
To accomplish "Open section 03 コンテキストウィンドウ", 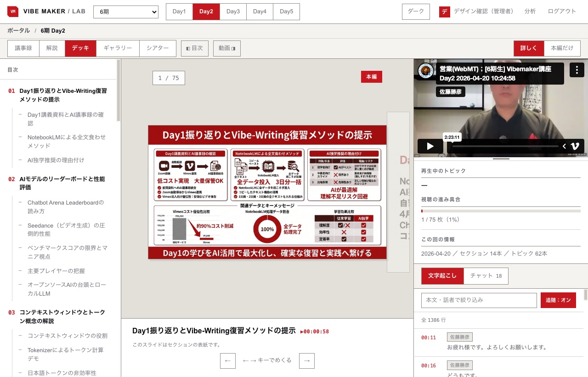I will point(58,316).
